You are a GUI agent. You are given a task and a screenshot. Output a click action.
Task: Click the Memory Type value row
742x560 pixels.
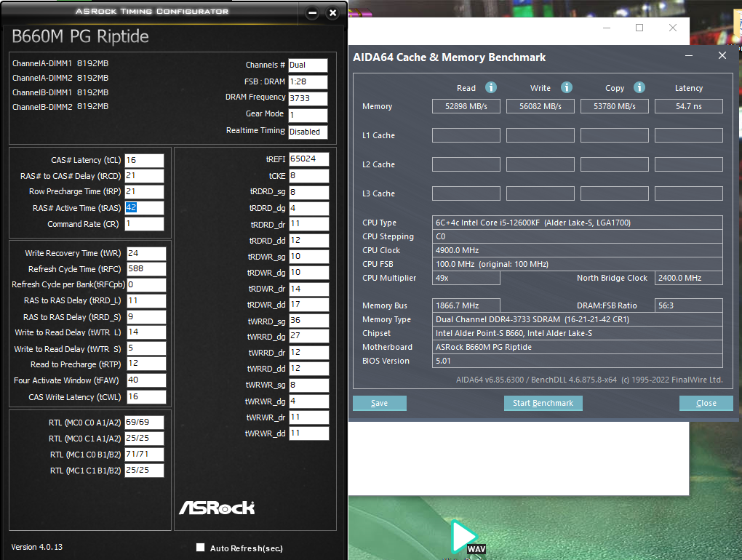point(578,319)
